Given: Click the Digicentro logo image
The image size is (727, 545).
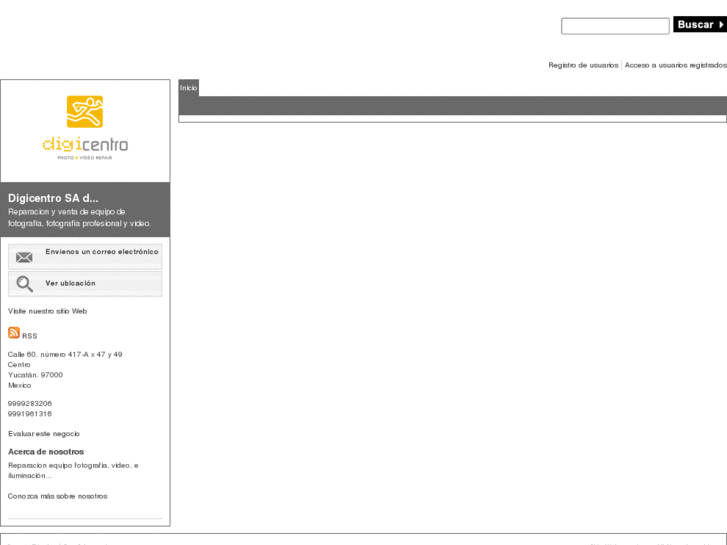Looking at the screenshot, I should [x=85, y=128].
